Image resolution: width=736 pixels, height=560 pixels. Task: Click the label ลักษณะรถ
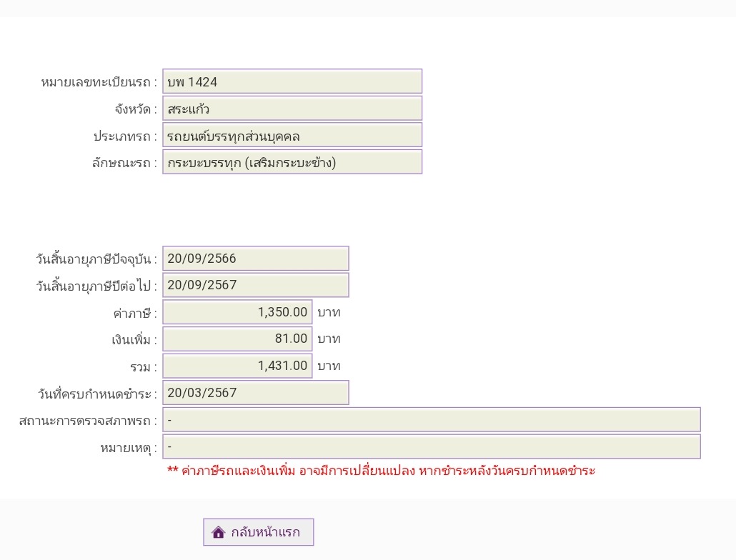coord(124,164)
